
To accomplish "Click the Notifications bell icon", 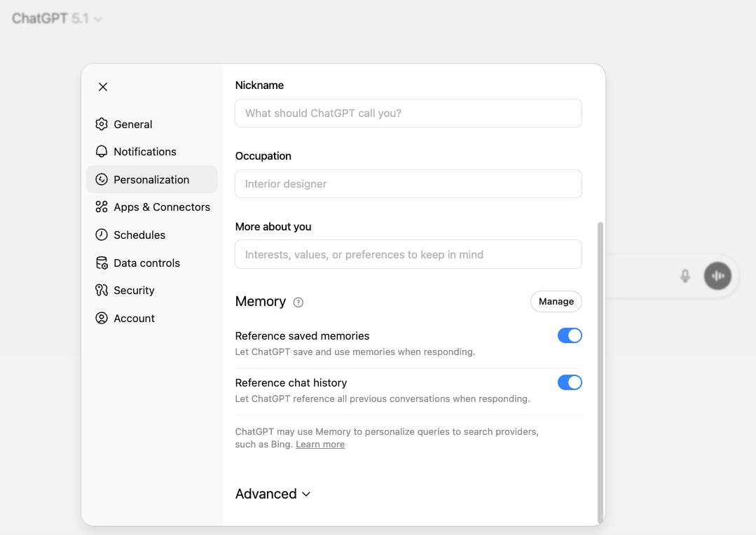I will pyautogui.click(x=102, y=151).
